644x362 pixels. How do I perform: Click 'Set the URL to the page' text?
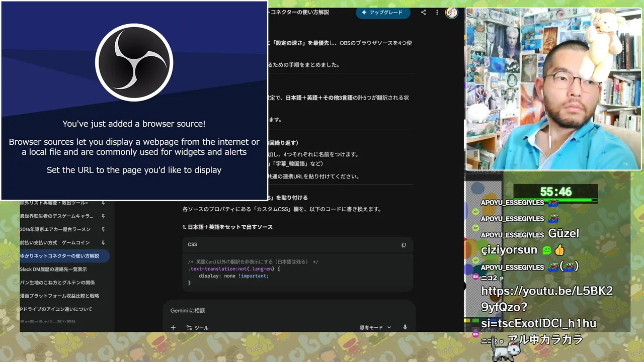tap(134, 170)
